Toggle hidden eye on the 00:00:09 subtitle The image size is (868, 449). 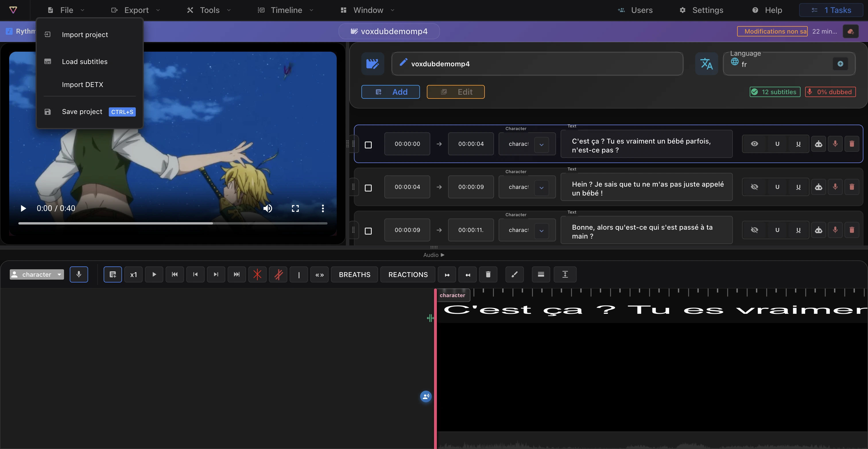[x=754, y=230]
